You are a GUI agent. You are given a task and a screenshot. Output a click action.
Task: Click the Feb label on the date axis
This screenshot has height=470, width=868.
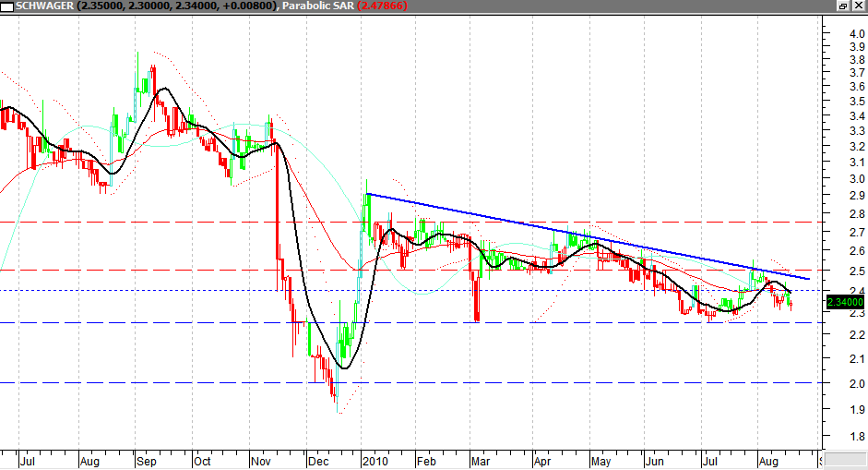426,461
